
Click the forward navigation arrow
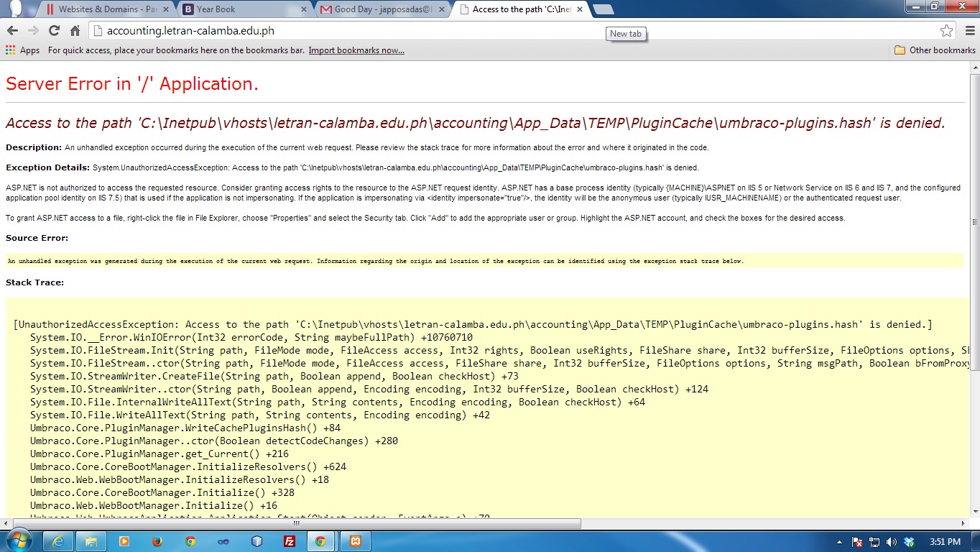(33, 30)
